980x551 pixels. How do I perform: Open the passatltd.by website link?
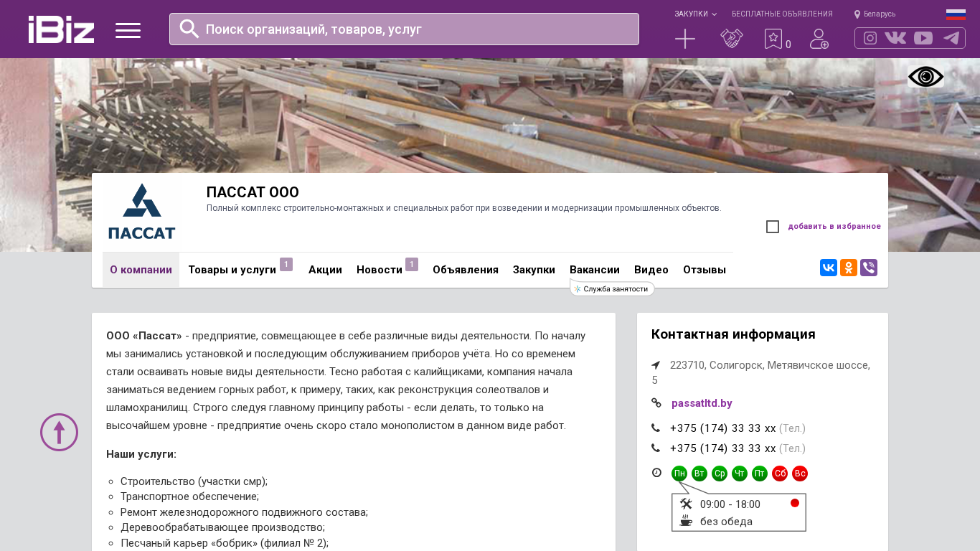pos(702,403)
